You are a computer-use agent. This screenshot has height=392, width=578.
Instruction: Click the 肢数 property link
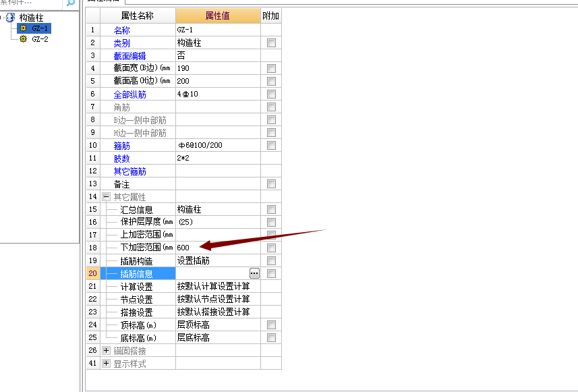coord(121,159)
